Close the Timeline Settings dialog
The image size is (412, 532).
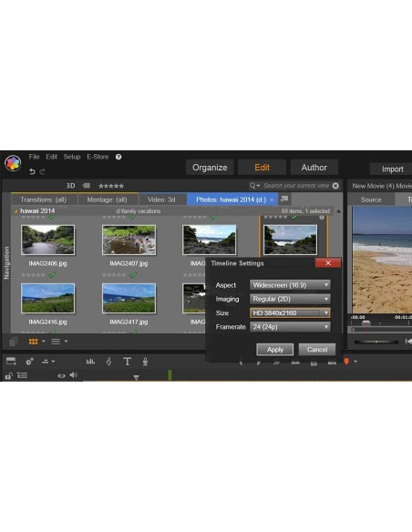click(328, 263)
